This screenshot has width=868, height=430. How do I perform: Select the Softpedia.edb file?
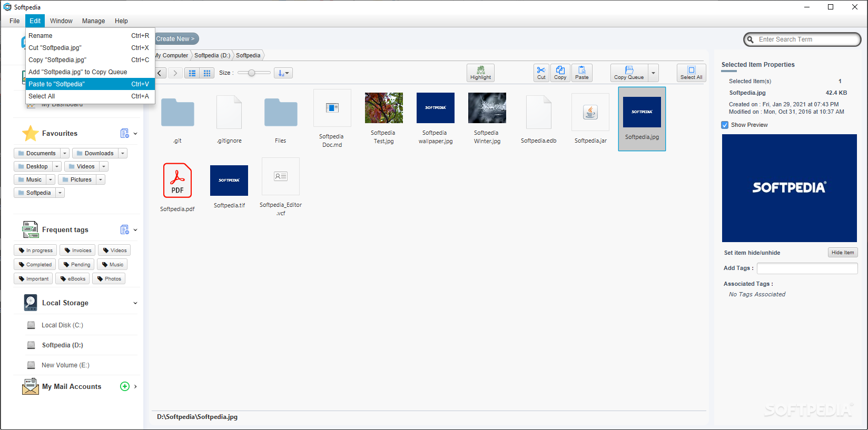point(538,119)
